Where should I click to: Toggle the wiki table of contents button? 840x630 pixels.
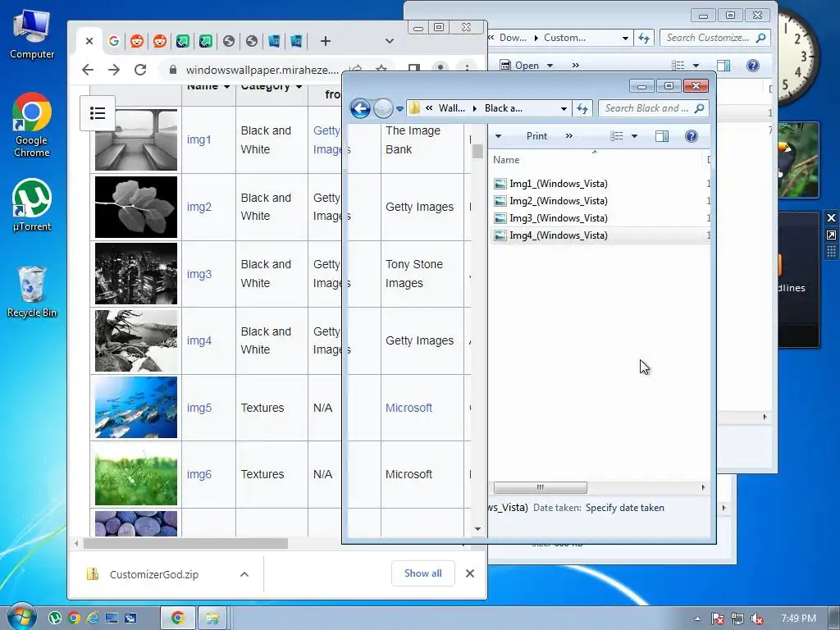click(98, 113)
